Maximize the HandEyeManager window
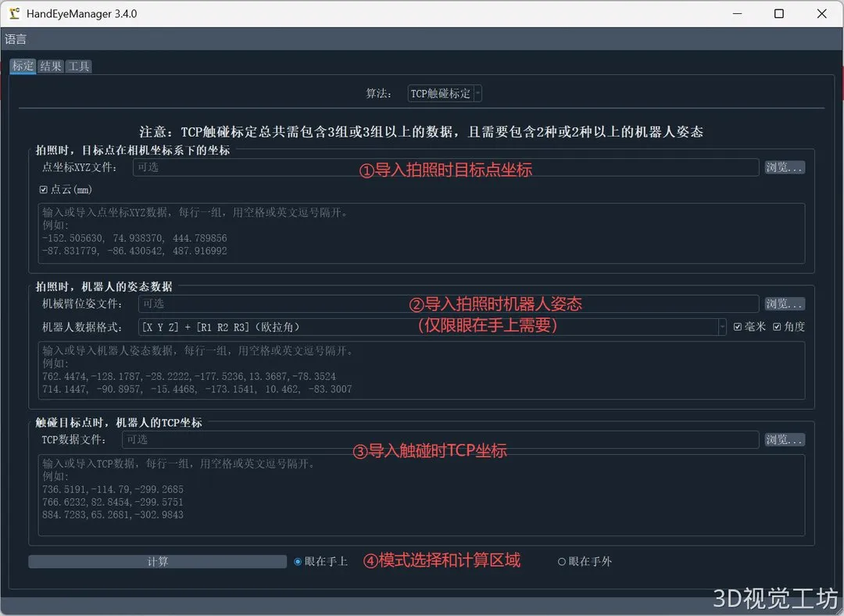Image resolution: width=844 pixels, height=616 pixels. (779, 13)
